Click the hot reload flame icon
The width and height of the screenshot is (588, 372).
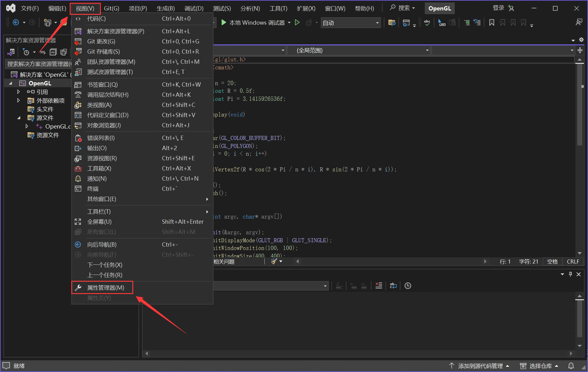[308, 22]
